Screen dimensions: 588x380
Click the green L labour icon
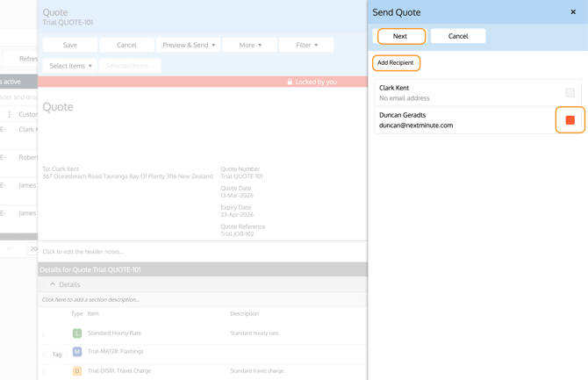77,333
